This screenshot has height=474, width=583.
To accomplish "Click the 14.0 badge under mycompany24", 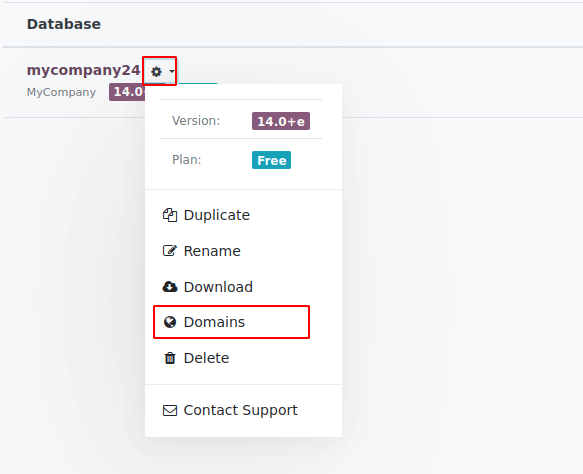I will 127,92.
